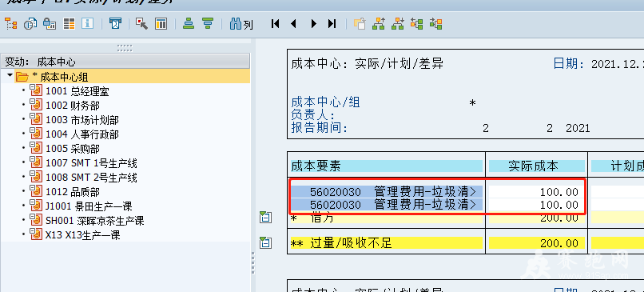Select SH001 深晖凉茶生产课 node
The height and width of the screenshot is (292, 644).
click(x=95, y=221)
